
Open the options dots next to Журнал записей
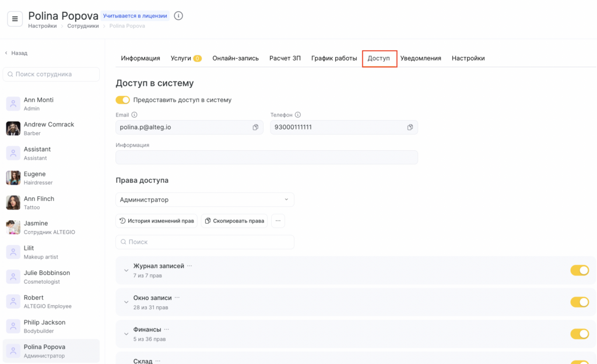point(189,266)
